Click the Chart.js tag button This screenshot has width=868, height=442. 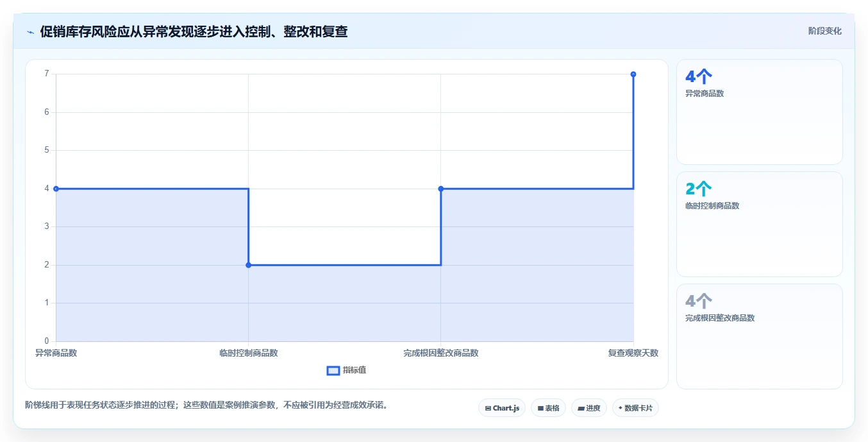502,408
